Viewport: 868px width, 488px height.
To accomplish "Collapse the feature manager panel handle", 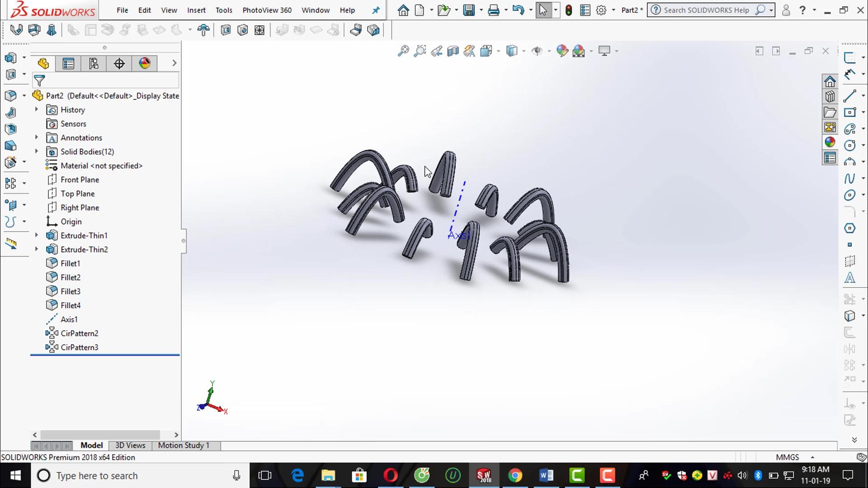I will pyautogui.click(x=183, y=241).
